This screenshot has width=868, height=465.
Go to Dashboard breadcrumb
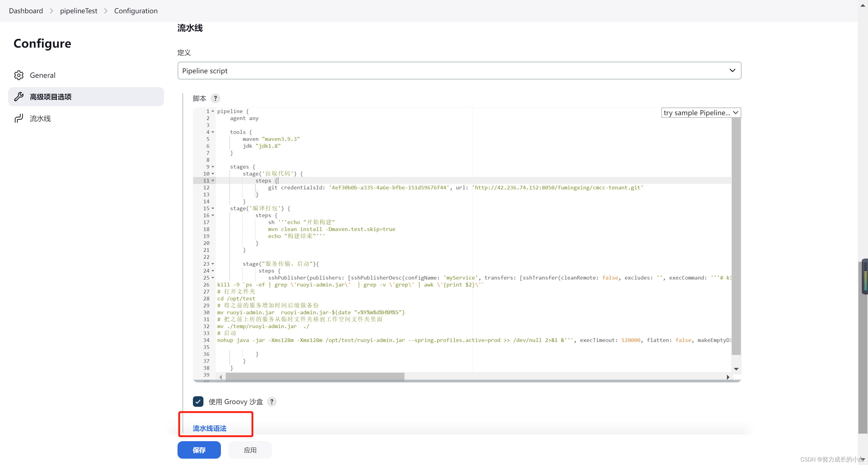point(26,11)
